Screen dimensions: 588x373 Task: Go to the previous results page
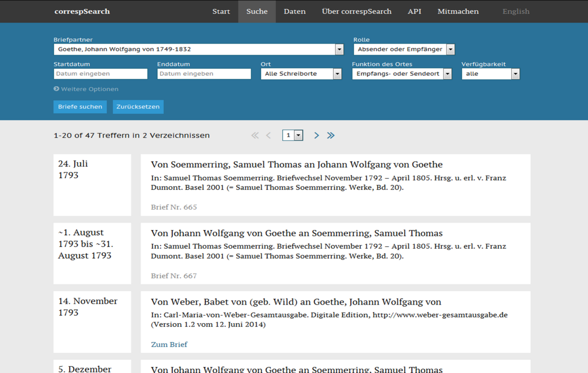[x=269, y=136]
